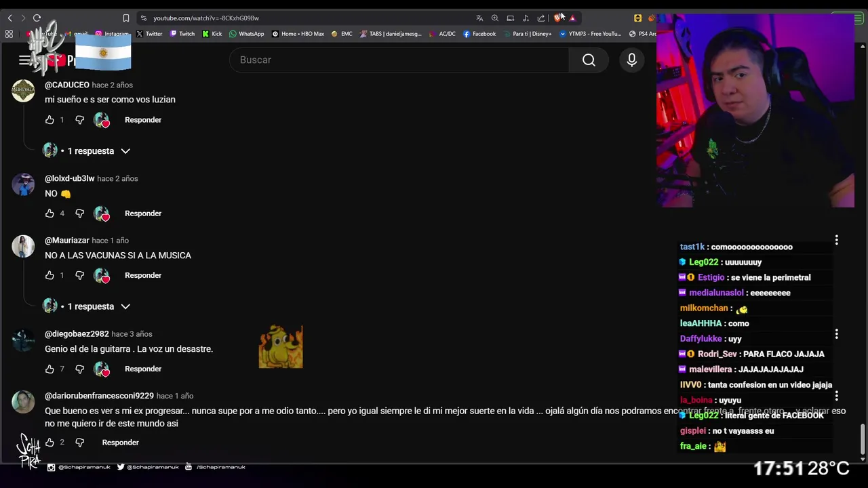Viewport: 868px width, 488px height.
Task: Select chat user malevillera's name
Action: (x=710, y=369)
